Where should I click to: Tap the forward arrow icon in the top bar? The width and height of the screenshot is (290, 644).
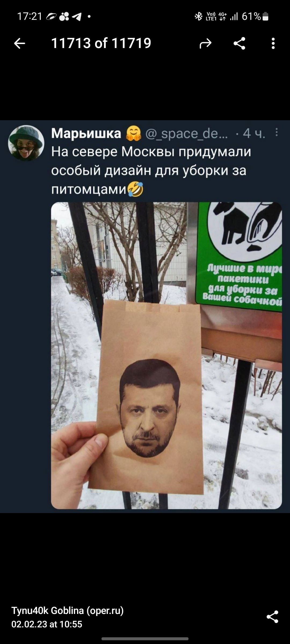205,43
